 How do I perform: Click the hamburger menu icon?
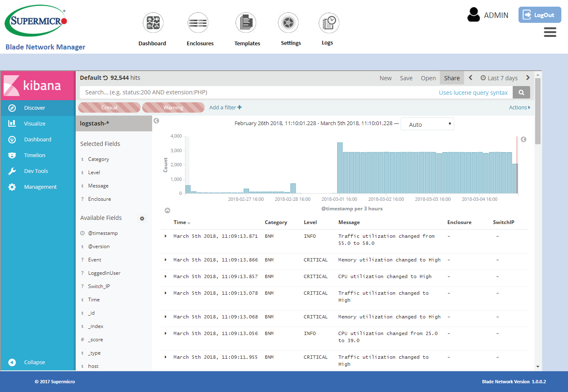(x=550, y=32)
